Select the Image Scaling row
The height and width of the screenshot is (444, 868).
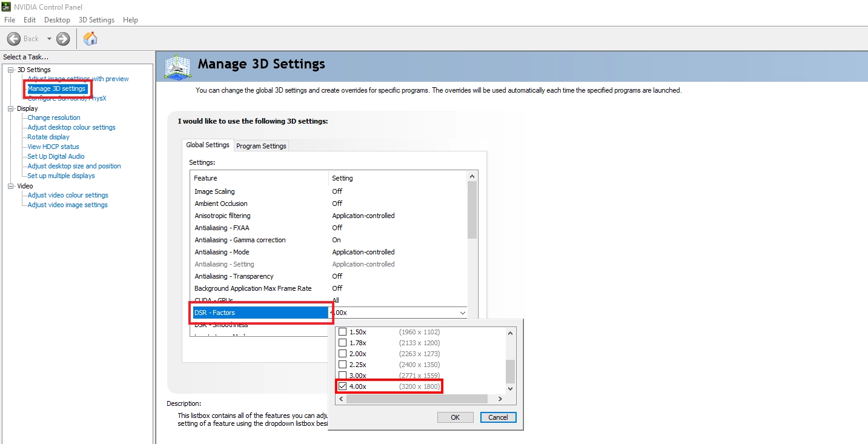click(330, 191)
